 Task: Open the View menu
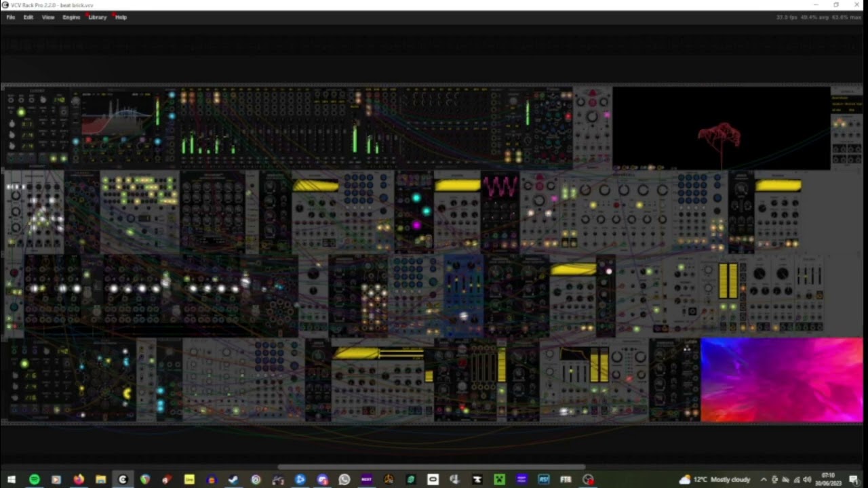(48, 17)
